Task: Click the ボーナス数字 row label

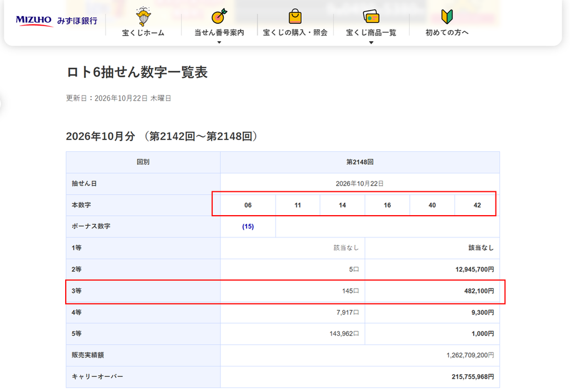Action: [91, 226]
